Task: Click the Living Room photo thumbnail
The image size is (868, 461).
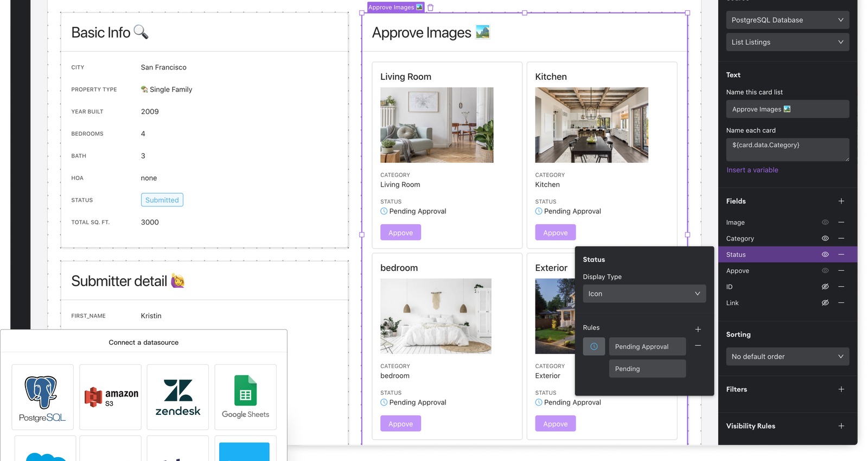Action: (437, 125)
